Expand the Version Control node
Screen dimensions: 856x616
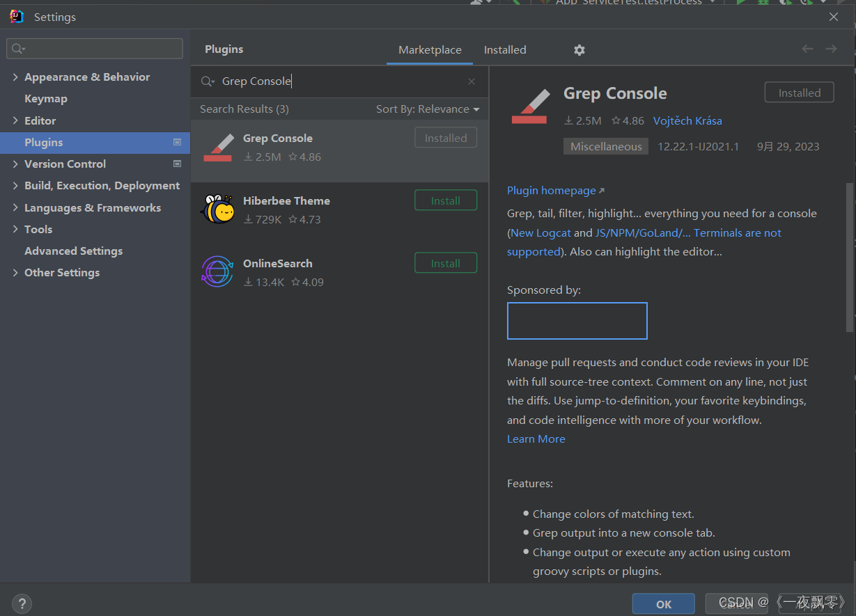pyautogui.click(x=15, y=164)
